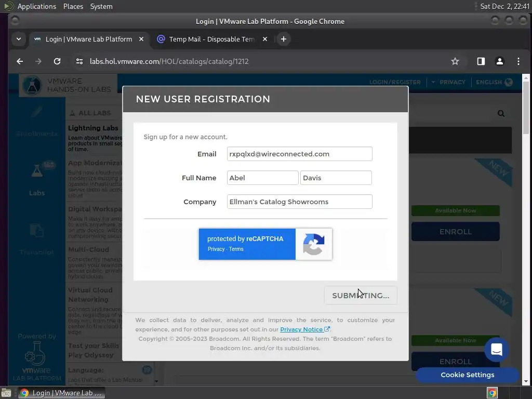Open the Labs sidebar flask icon

(37, 170)
